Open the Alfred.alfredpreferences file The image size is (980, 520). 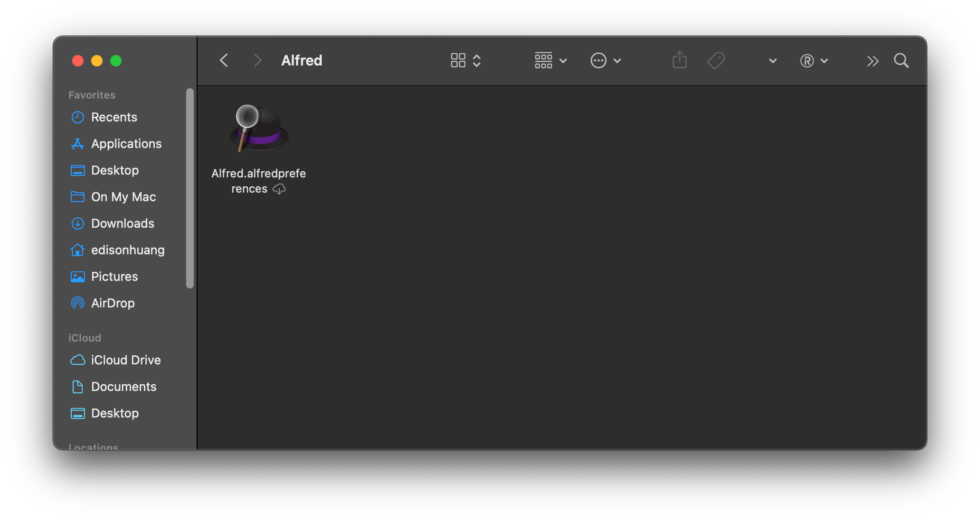[259, 129]
